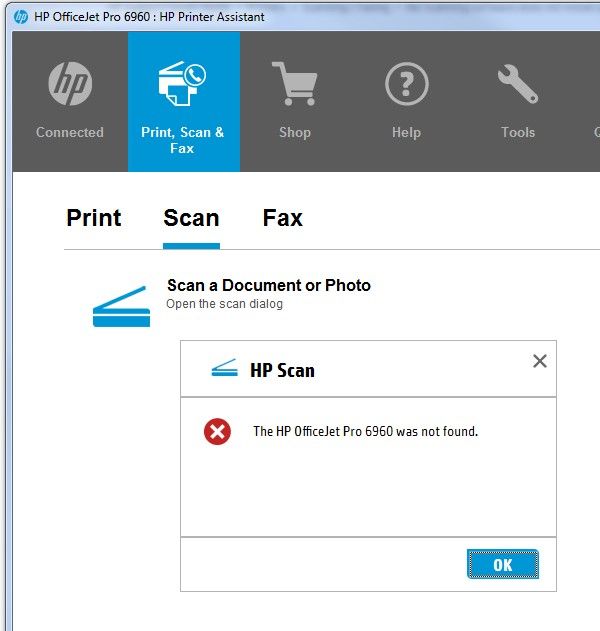Screen dimensions: 600x631
Task: Select the Print, Scan & Fax printer icon
Action: click(182, 83)
